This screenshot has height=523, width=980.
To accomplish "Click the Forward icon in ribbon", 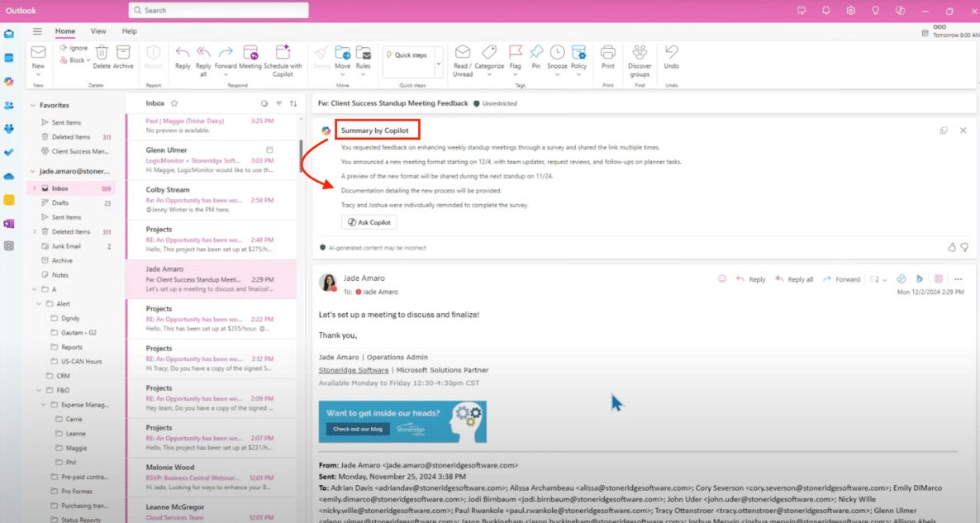I will pyautogui.click(x=226, y=52).
